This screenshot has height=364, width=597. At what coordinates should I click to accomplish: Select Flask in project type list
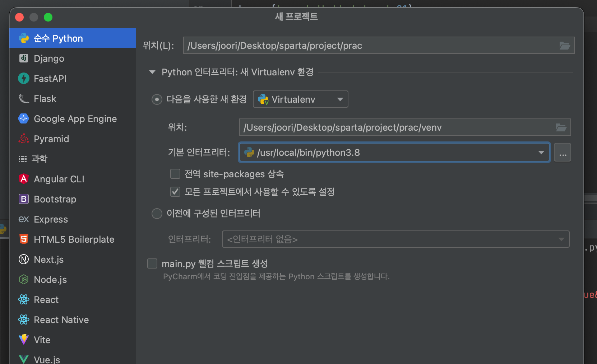pyautogui.click(x=73, y=98)
